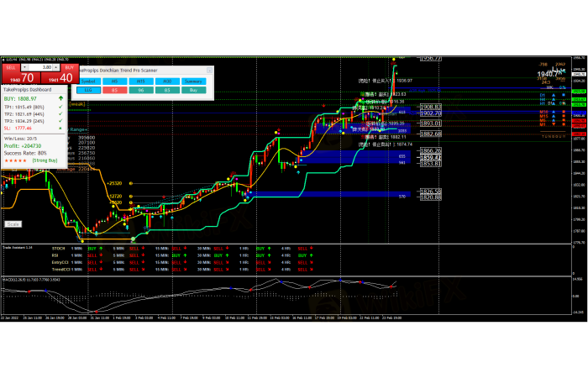The width and height of the screenshot is (588, 378).
Task: Click the five-star rating in dashboard
Action: [x=18, y=159]
